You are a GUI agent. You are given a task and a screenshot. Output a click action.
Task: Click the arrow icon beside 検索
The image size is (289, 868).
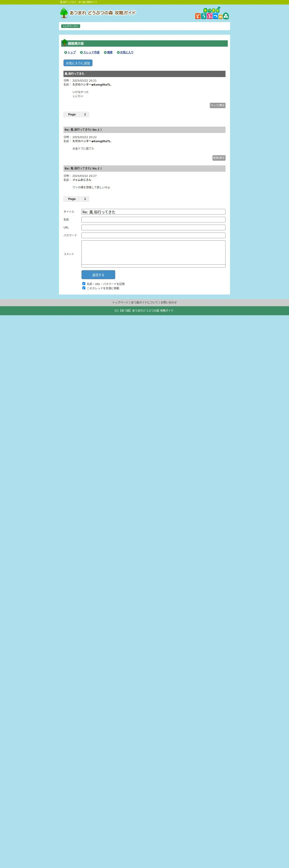[105, 53]
